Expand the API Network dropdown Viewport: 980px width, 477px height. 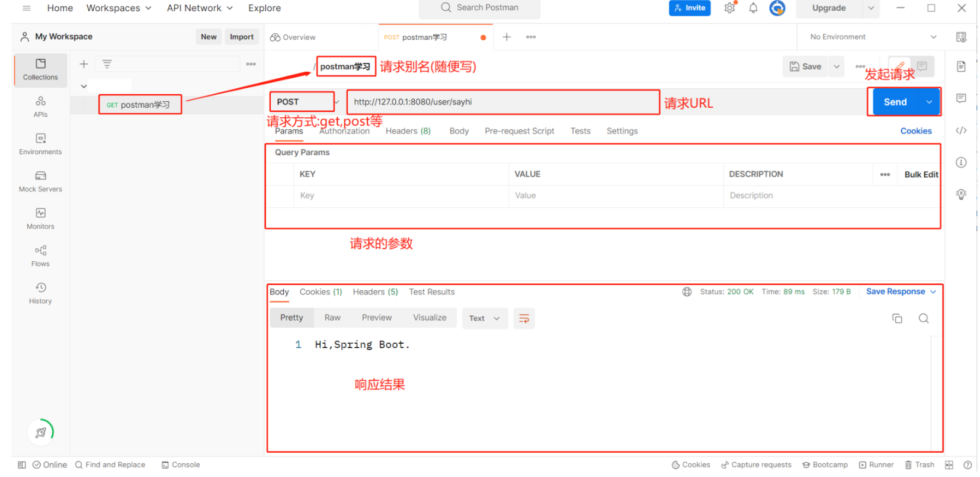200,8
